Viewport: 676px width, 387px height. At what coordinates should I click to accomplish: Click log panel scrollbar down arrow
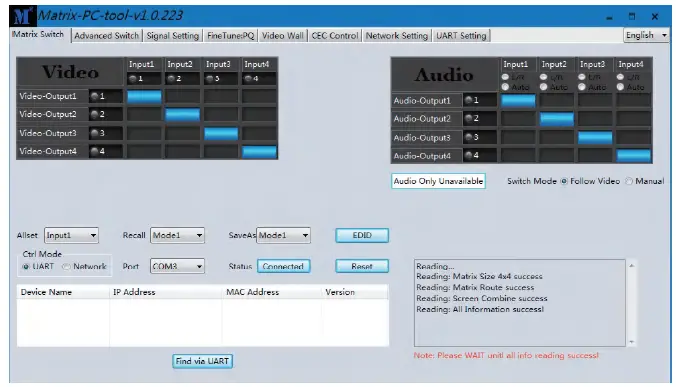point(632,341)
